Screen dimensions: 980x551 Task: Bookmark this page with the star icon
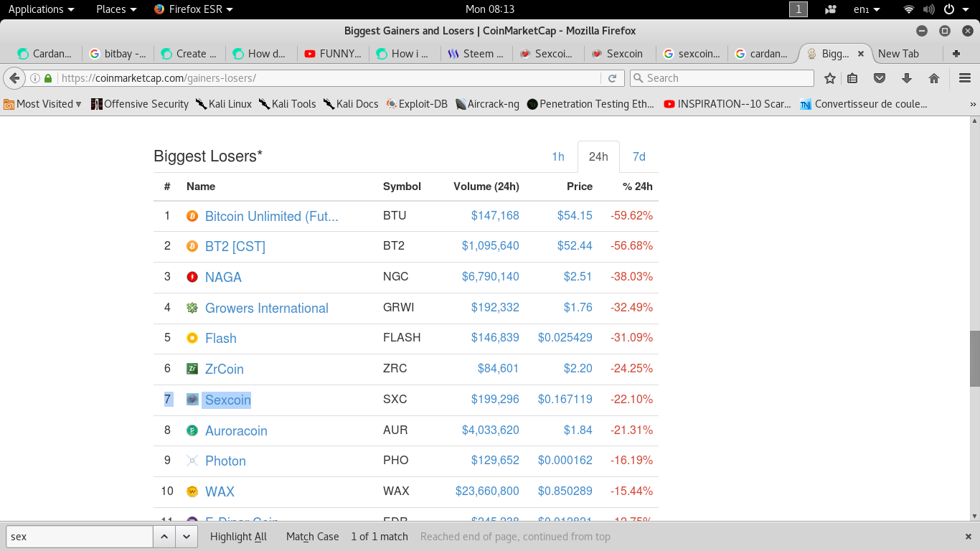click(830, 78)
